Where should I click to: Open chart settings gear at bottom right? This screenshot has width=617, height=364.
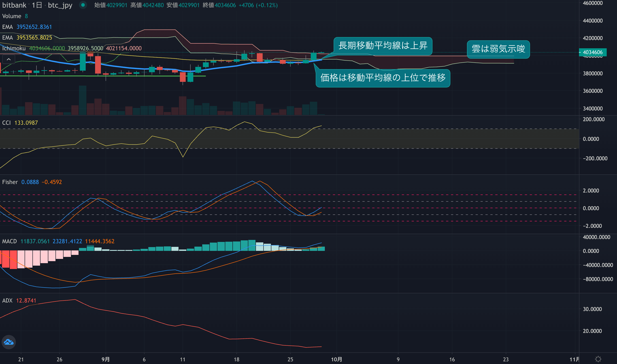(x=598, y=359)
